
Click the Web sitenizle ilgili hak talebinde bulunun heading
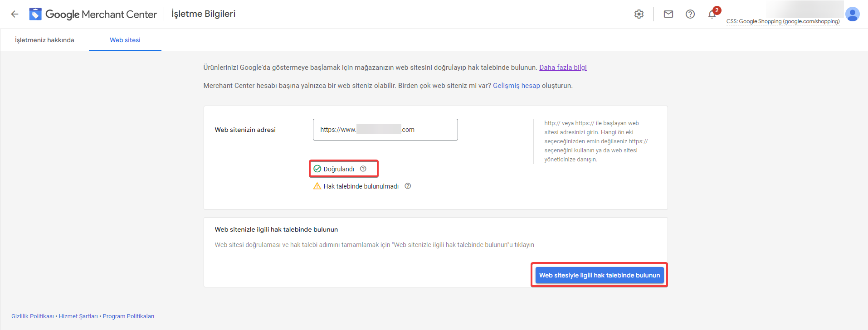(276, 229)
